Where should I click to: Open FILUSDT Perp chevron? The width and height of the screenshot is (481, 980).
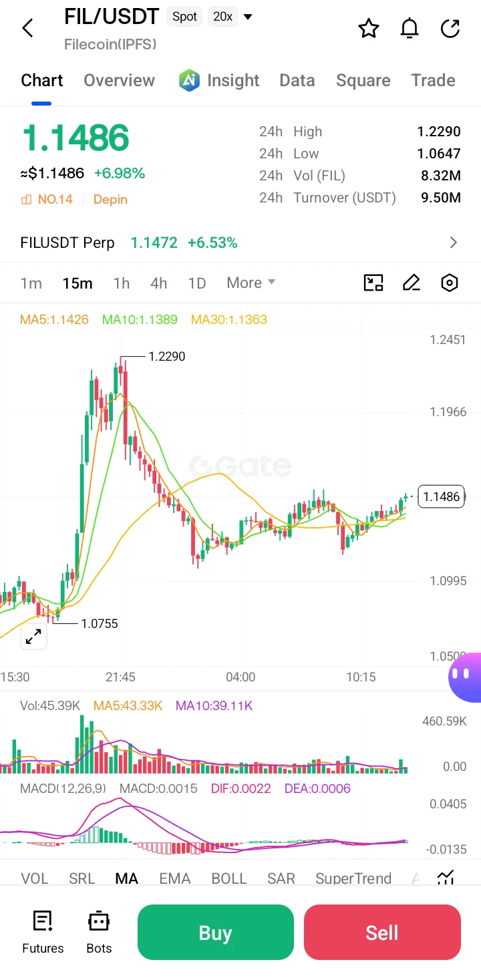tap(454, 242)
